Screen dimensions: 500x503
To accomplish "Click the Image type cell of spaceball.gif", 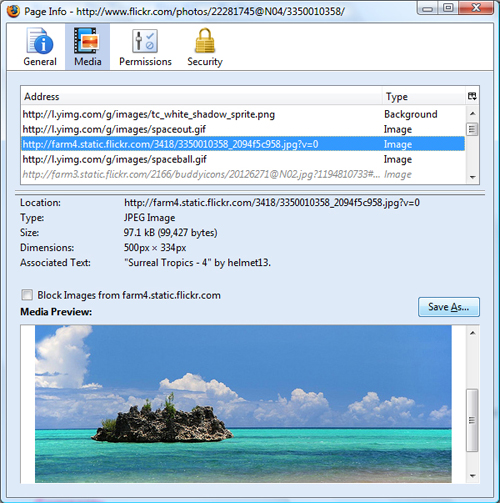I will click(x=398, y=159).
